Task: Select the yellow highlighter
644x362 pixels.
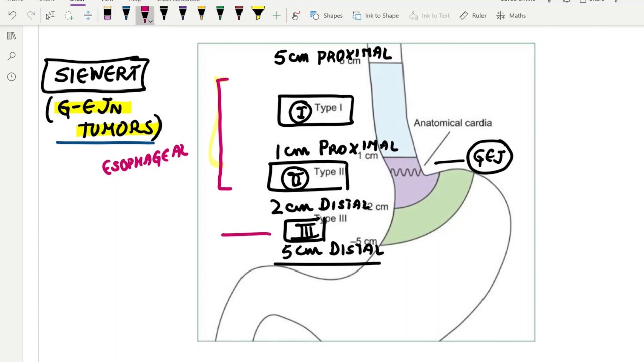Action: [x=258, y=15]
